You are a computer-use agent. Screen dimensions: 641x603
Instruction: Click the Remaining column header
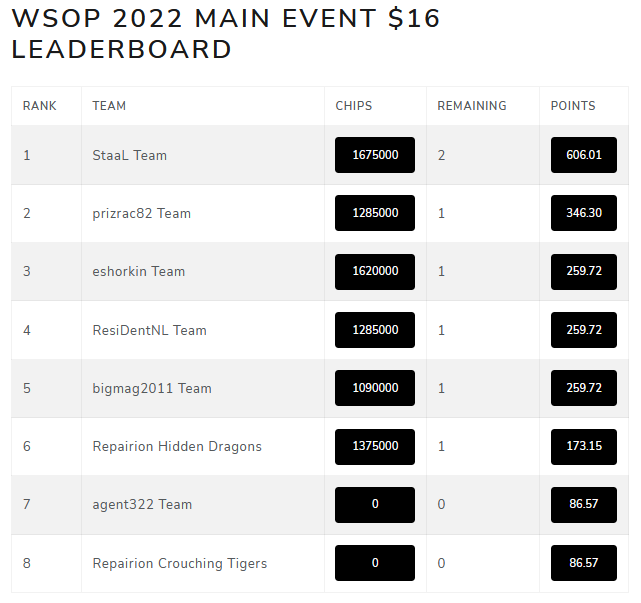tap(472, 106)
